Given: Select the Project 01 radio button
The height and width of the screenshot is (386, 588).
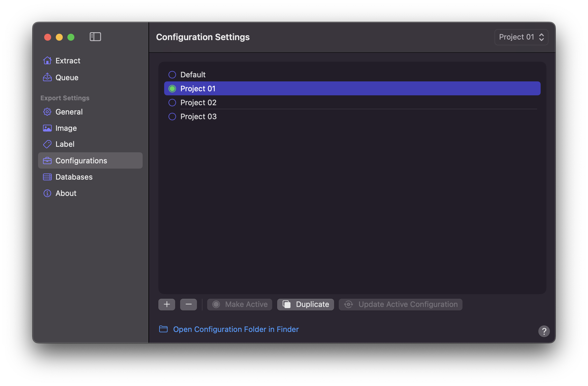Looking at the screenshot, I should 172,89.
